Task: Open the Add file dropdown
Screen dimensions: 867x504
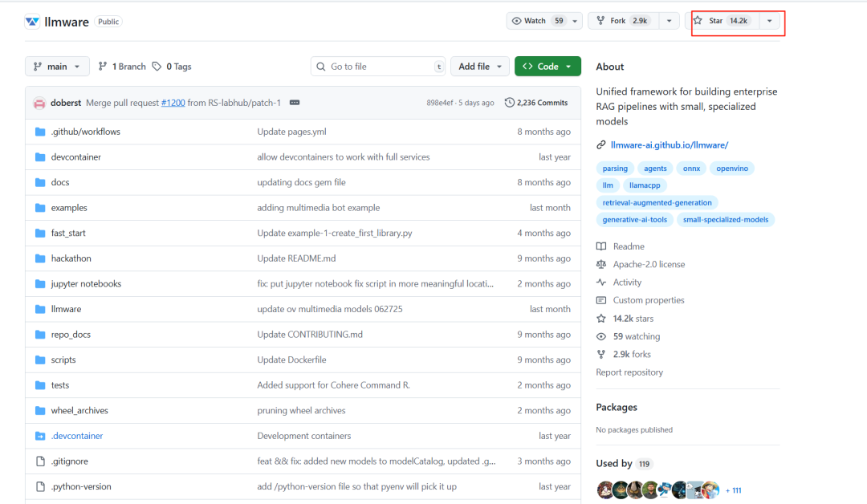Action: click(479, 67)
